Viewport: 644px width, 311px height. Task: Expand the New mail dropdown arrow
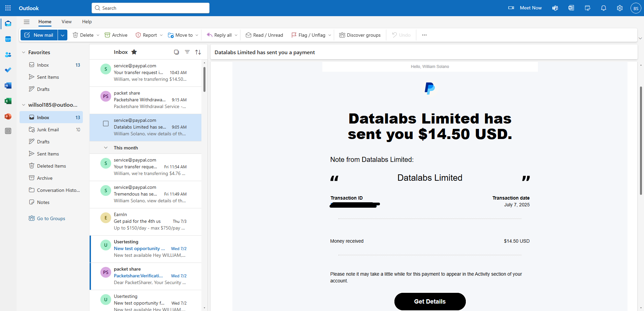[63, 35]
